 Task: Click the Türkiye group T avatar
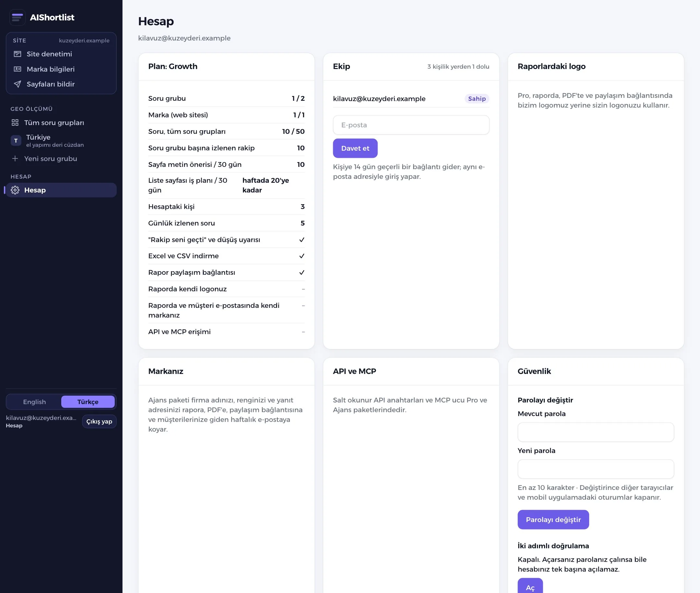pos(16,141)
